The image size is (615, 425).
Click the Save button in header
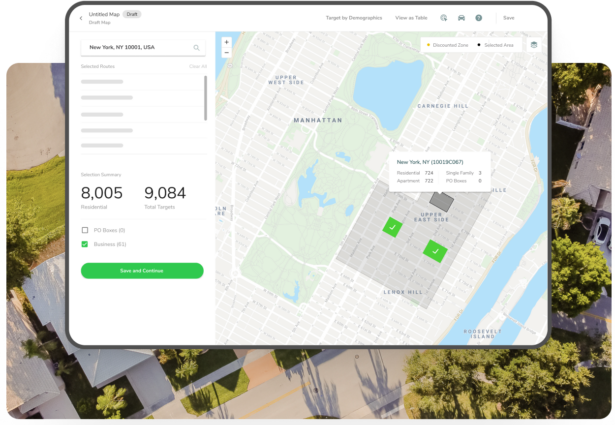click(508, 18)
